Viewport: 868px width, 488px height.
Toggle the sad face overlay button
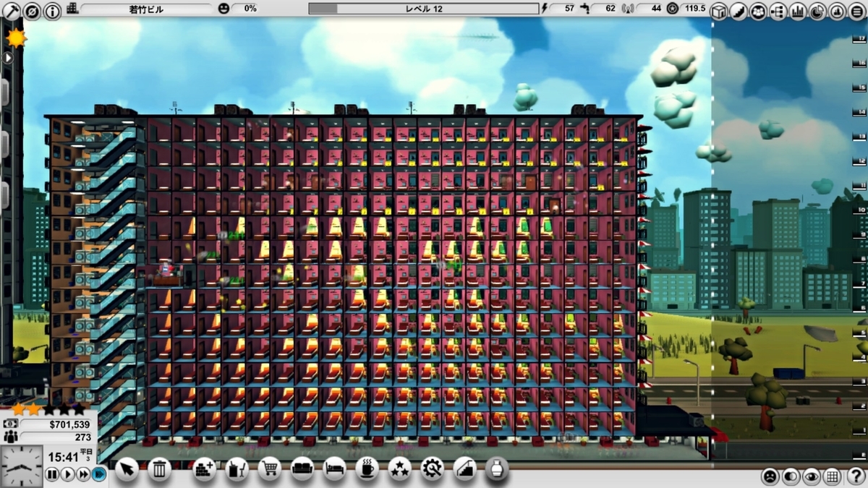click(771, 476)
